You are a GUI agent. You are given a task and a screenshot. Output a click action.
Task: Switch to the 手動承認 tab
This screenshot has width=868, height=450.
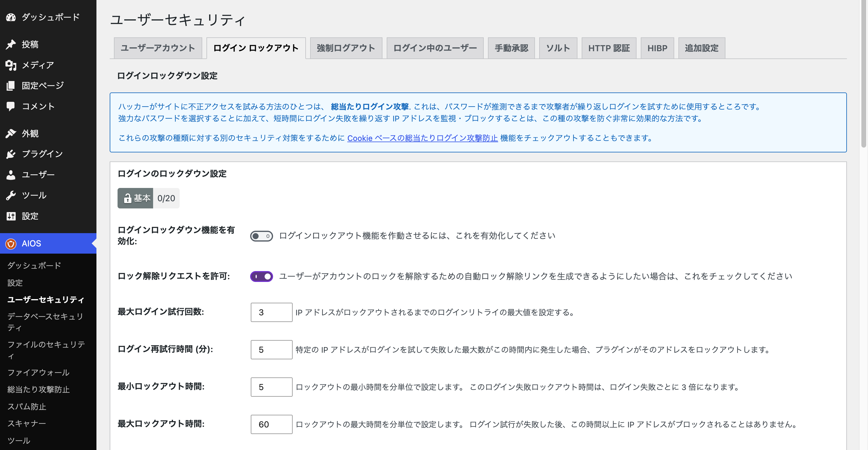pyautogui.click(x=511, y=48)
